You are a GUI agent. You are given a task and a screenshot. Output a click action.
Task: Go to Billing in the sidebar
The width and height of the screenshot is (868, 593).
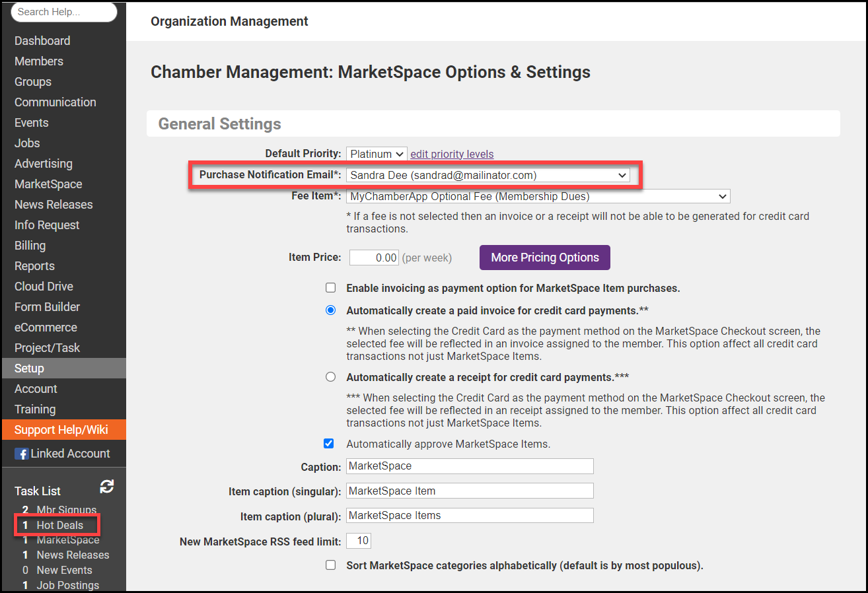pyautogui.click(x=30, y=246)
